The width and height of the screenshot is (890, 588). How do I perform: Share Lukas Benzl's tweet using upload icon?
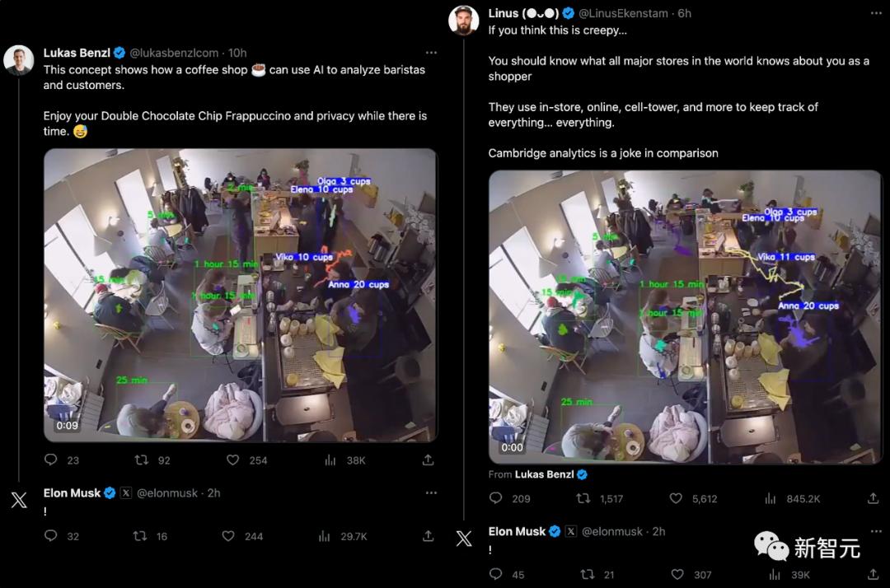pyautogui.click(x=428, y=460)
